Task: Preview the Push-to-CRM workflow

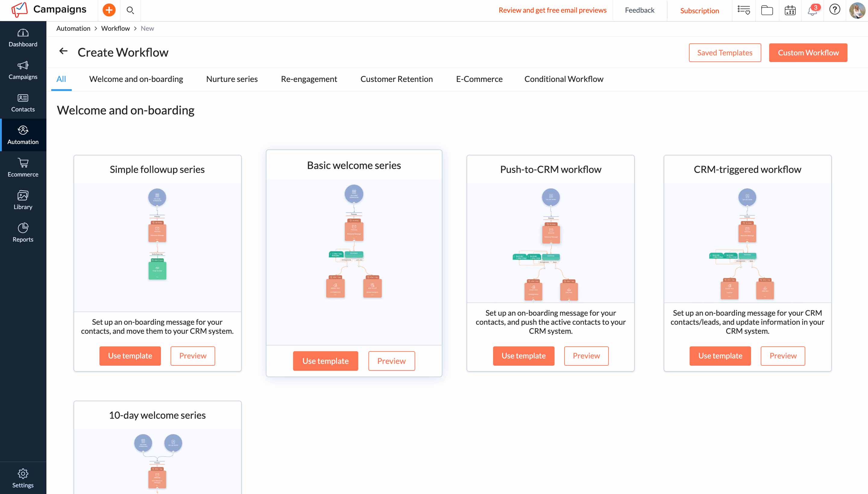Action: pyautogui.click(x=587, y=356)
